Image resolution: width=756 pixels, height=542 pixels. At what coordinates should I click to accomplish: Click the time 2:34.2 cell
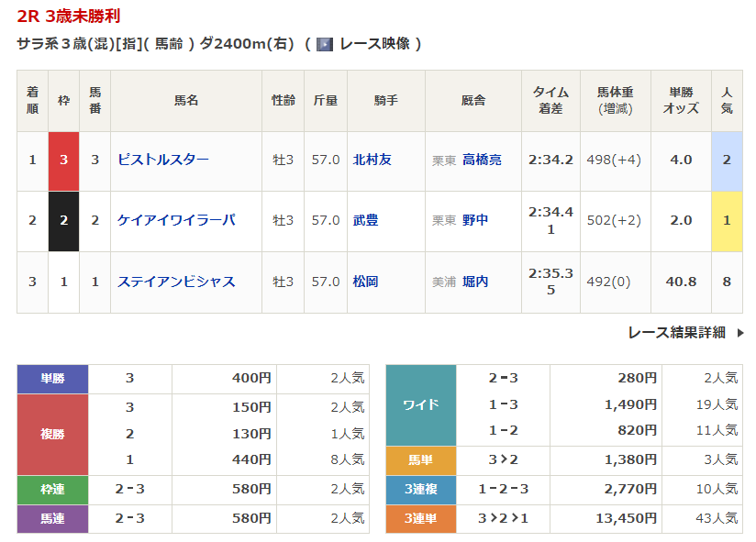click(x=550, y=160)
